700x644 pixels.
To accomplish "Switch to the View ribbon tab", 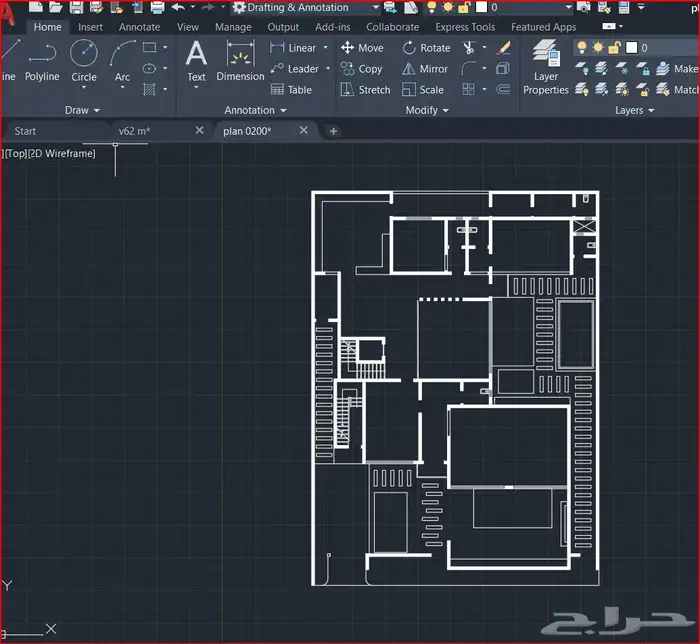I will pos(188,27).
